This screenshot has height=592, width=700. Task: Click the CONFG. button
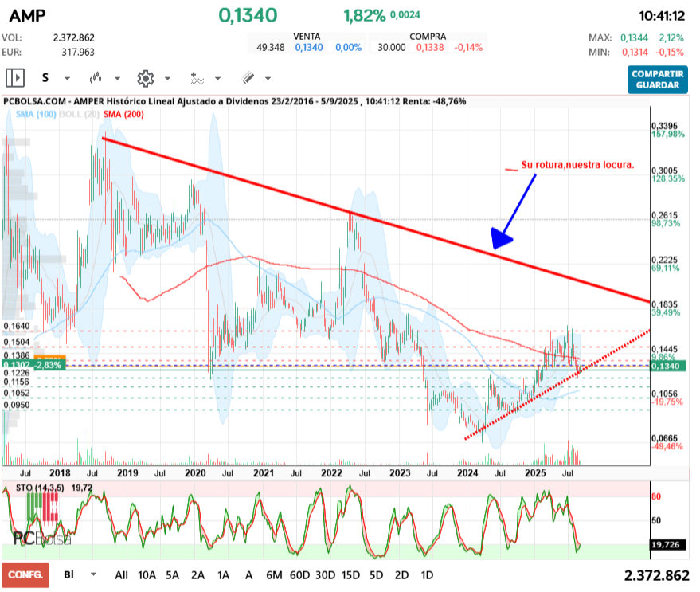tap(25, 575)
